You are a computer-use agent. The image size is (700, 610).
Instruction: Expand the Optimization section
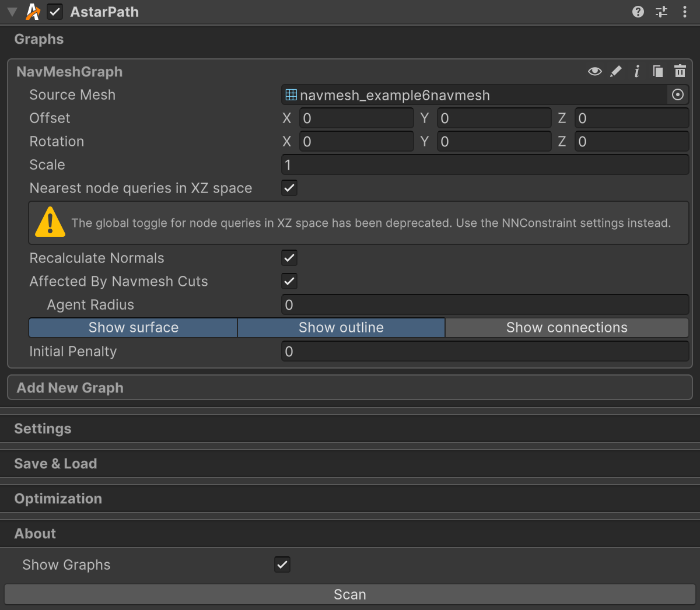coord(58,499)
